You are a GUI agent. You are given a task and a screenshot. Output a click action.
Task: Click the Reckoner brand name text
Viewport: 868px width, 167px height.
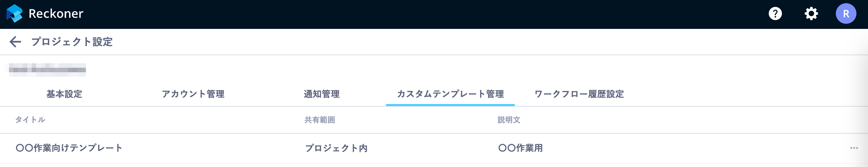56,14
